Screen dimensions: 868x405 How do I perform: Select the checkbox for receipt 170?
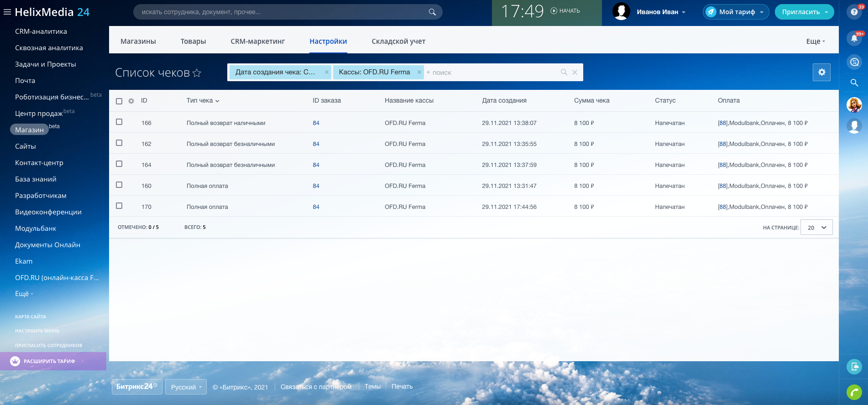(x=119, y=206)
